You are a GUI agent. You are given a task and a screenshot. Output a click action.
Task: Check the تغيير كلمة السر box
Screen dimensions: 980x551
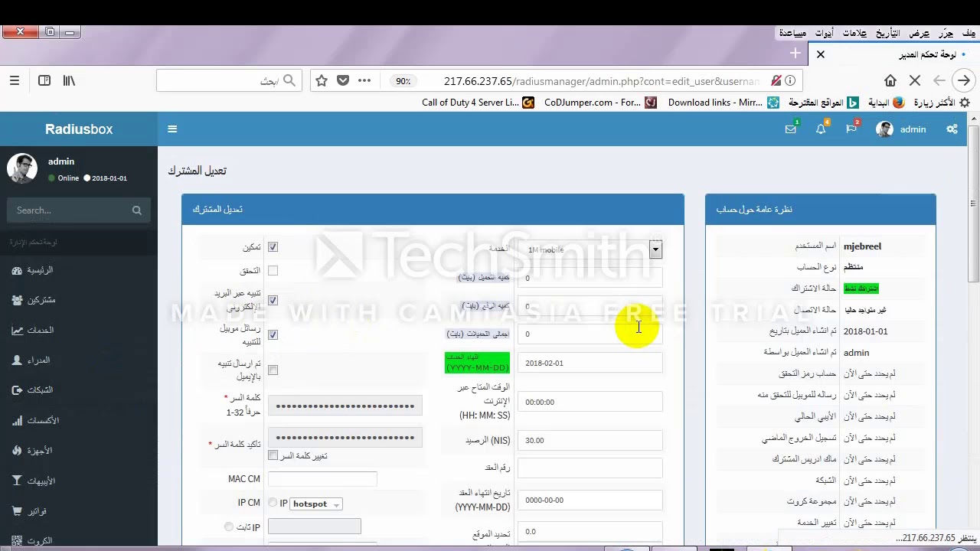coord(273,455)
